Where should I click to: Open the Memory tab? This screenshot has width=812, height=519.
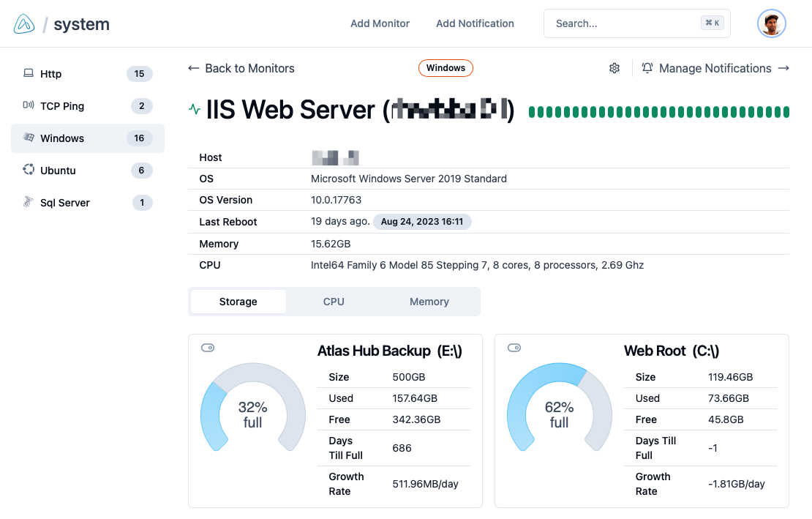[x=429, y=301]
